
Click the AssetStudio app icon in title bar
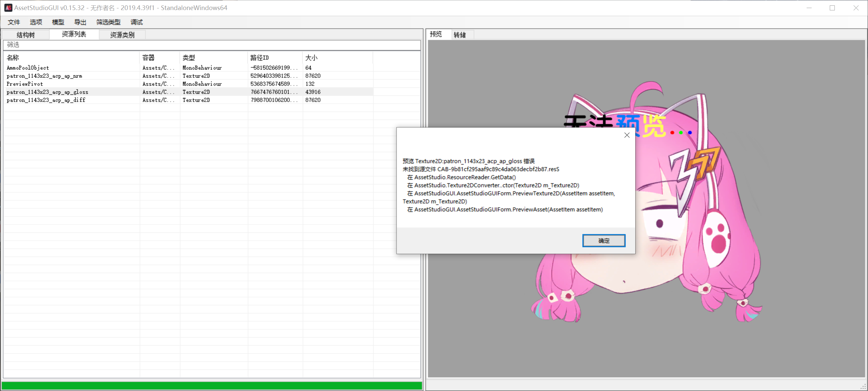(x=8, y=8)
